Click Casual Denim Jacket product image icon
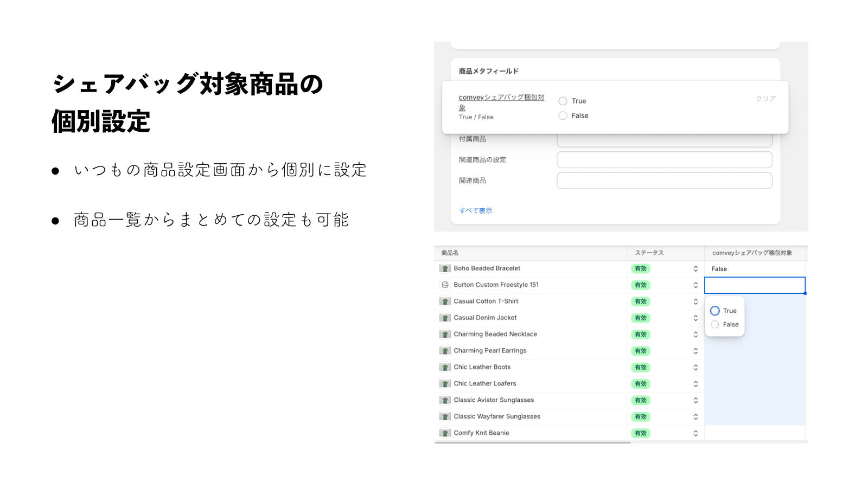The image size is (868, 488). (x=445, y=318)
